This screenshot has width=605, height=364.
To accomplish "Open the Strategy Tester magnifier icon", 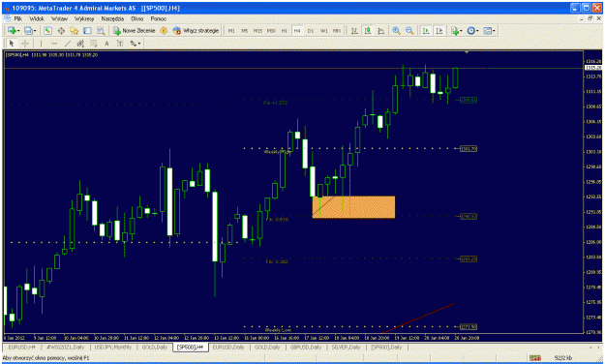I will (101, 30).
